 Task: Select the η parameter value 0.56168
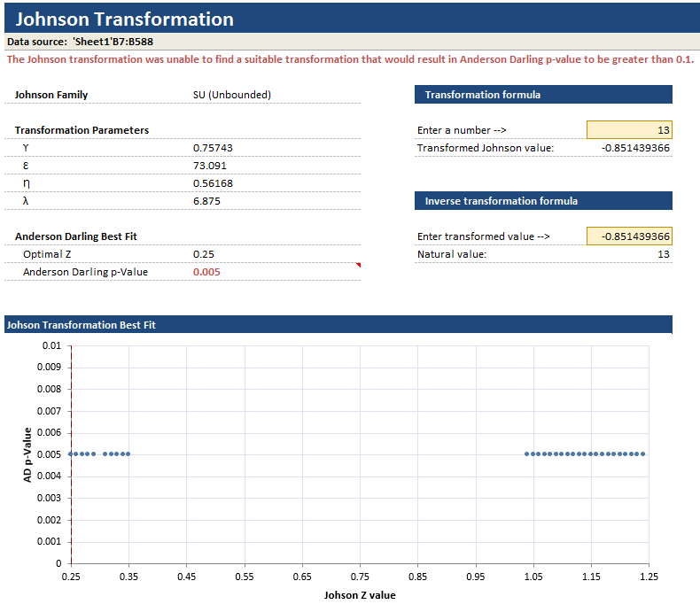pyautogui.click(x=213, y=183)
